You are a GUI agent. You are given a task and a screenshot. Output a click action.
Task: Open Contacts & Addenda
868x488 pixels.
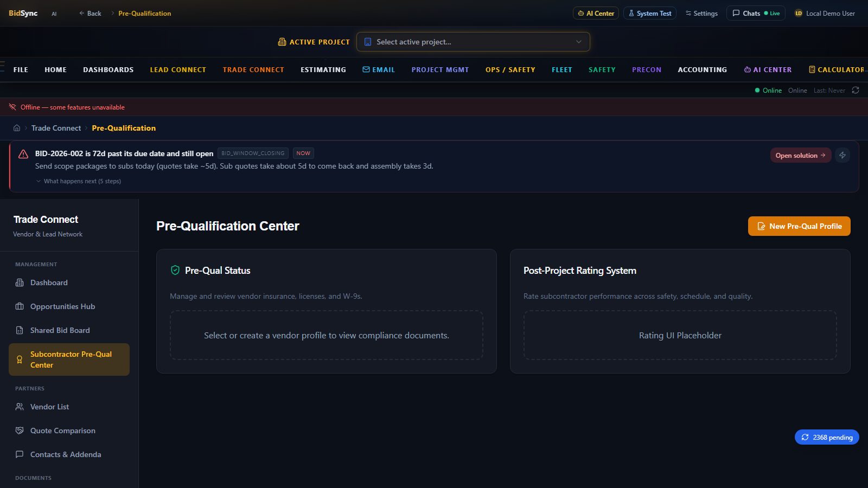pos(69,454)
